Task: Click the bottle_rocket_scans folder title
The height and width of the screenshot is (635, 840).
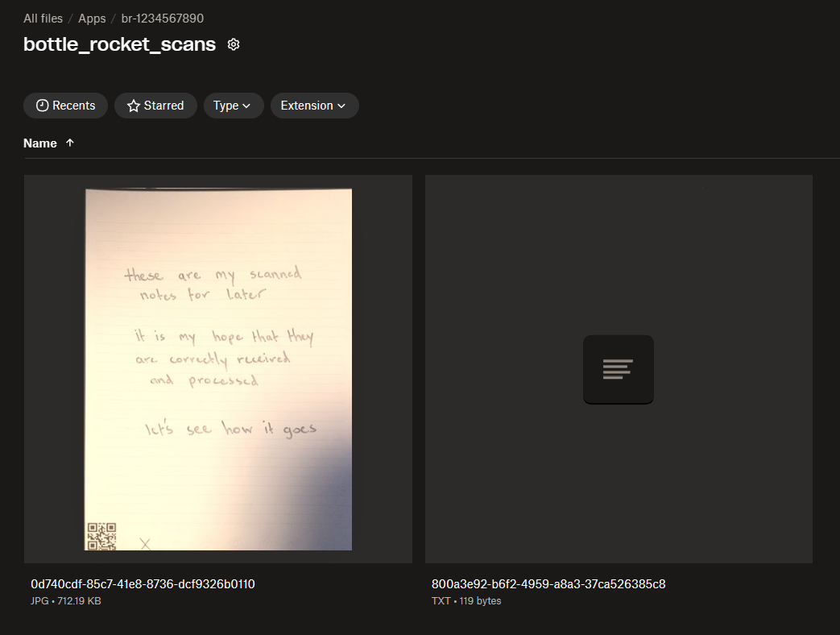Action: coord(119,44)
